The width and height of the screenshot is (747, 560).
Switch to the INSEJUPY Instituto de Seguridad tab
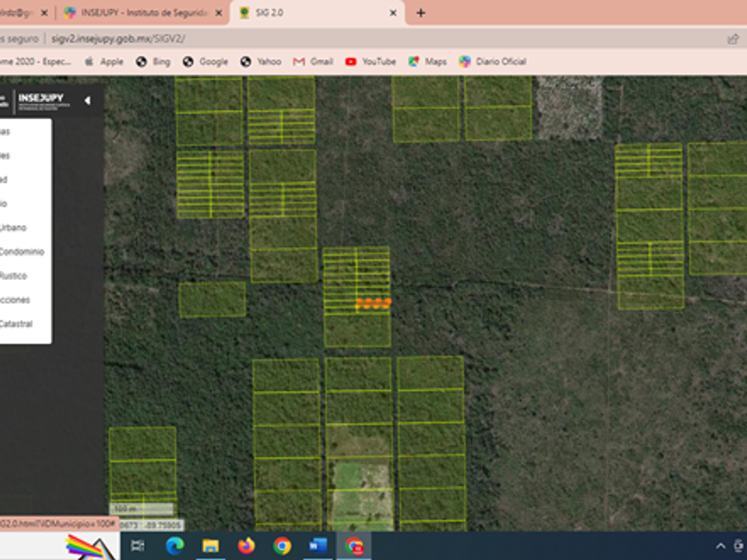(142, 13)
